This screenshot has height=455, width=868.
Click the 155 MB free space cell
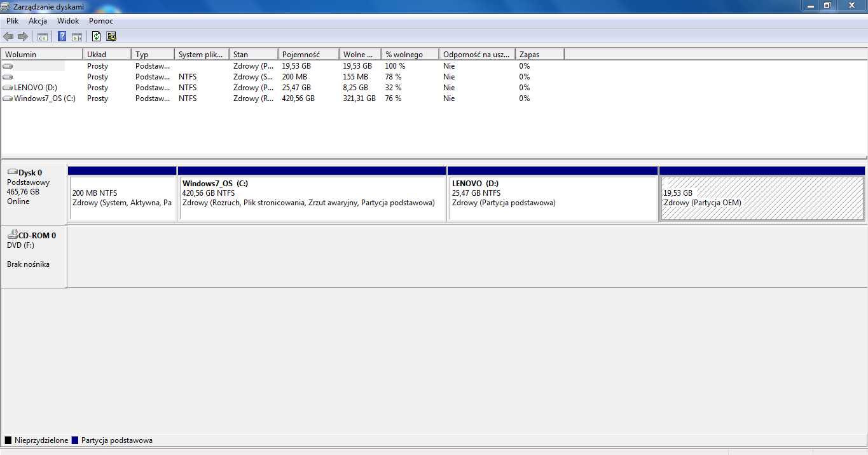[355, 77]
